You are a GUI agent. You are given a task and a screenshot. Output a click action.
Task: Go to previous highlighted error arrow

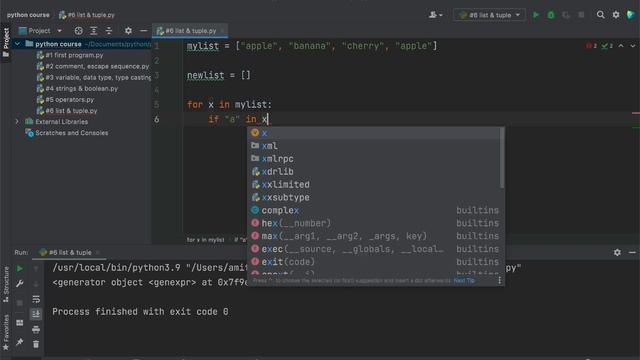point(621,46)
